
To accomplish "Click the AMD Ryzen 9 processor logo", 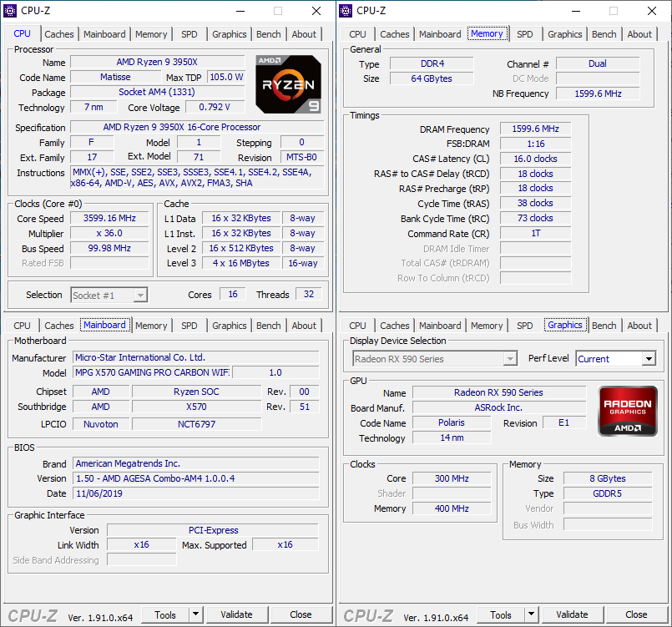I will point(288,83).
